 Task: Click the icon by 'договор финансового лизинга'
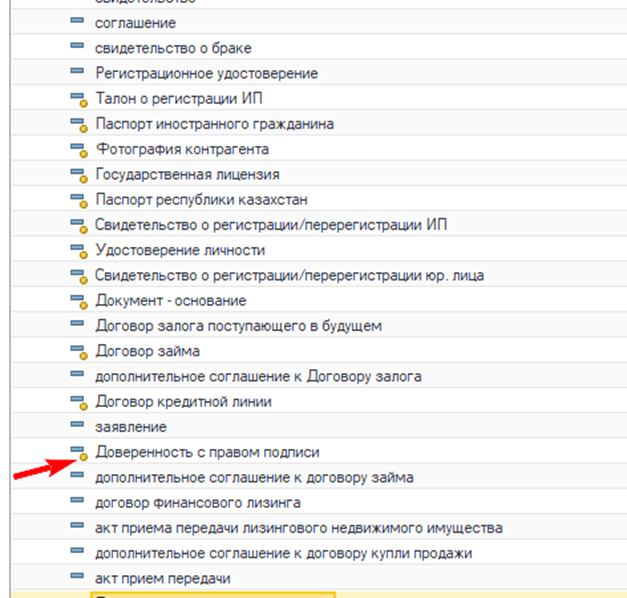pyautogui.click(x=77, y=500)
